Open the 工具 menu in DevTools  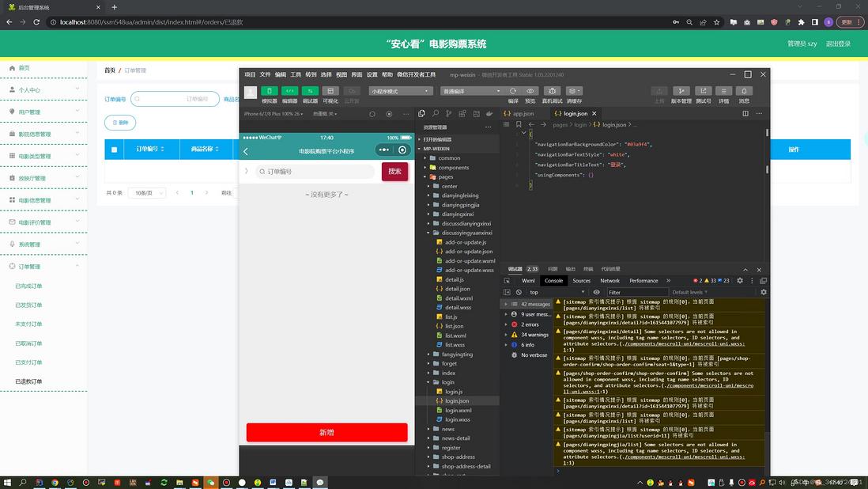[296, 74]
